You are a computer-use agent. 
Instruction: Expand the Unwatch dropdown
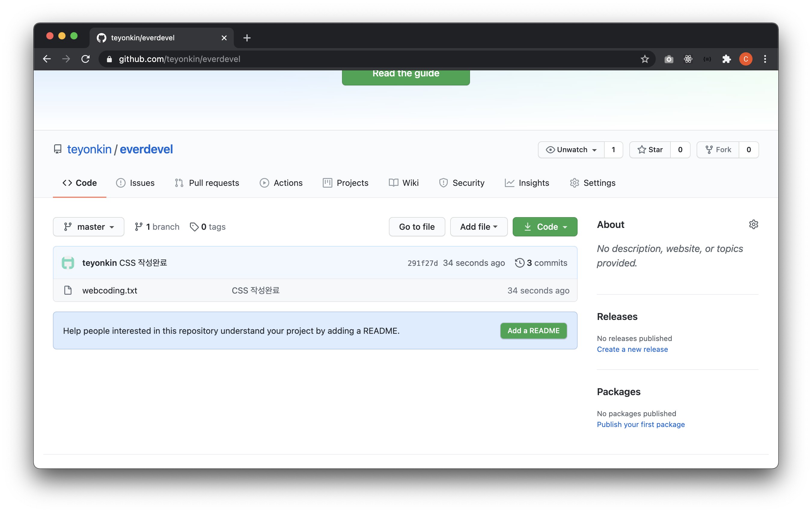(x=571, y=149)
